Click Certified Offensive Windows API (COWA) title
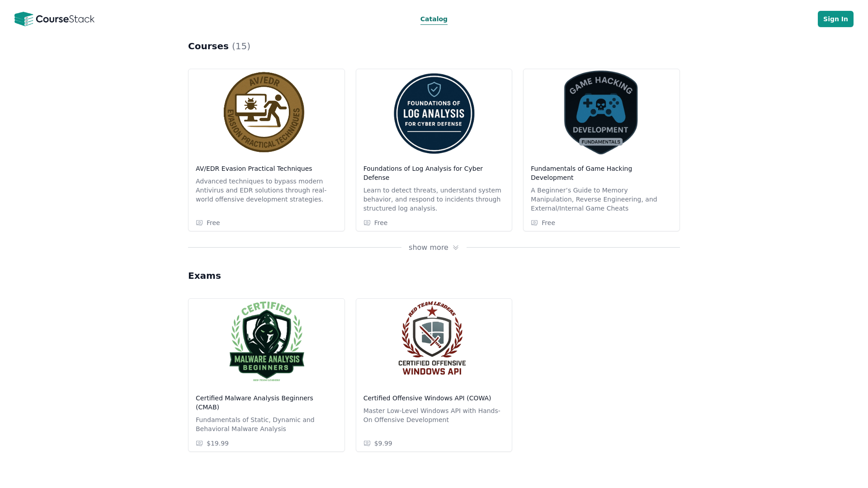 [x=427, y=398]
